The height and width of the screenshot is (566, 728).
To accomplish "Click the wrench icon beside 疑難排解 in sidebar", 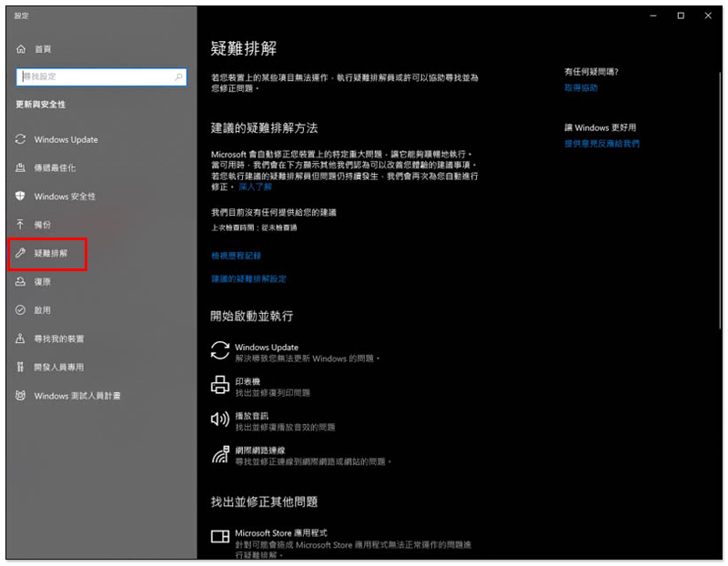I will pos(20,253).
